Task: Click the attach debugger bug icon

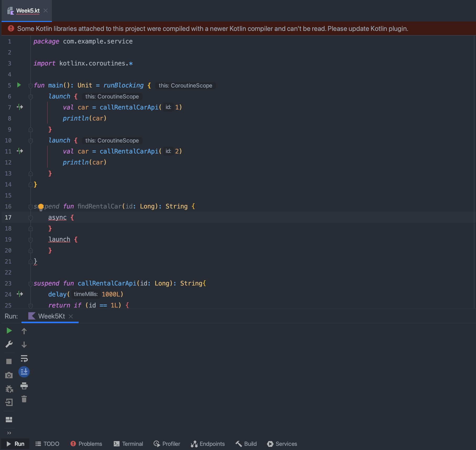Action: click(9, 389)
